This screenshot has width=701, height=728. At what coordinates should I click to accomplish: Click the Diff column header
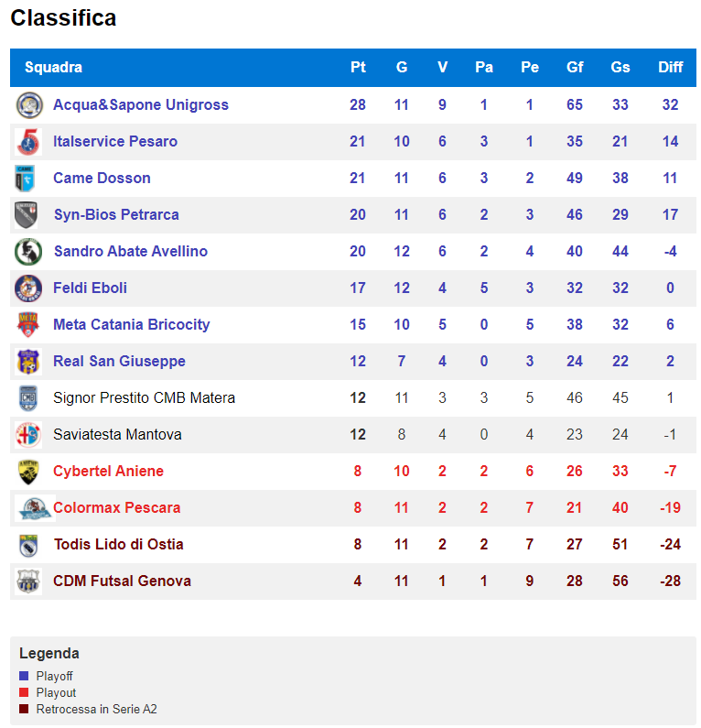tap(671, 68)
